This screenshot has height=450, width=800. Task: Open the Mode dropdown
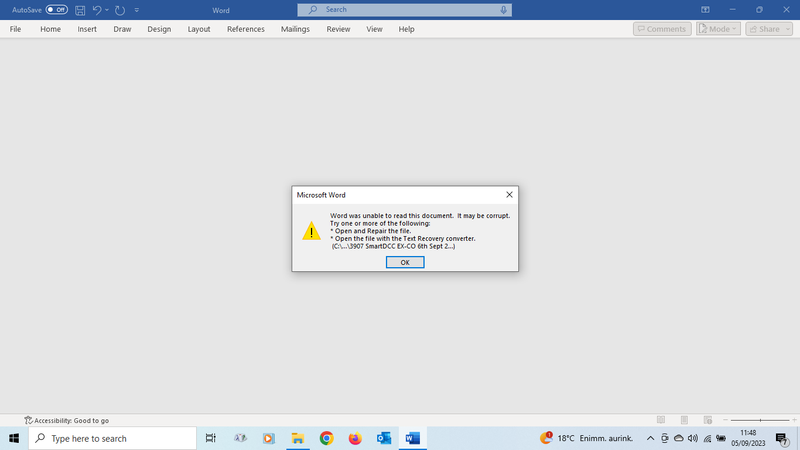coord(718,29)
